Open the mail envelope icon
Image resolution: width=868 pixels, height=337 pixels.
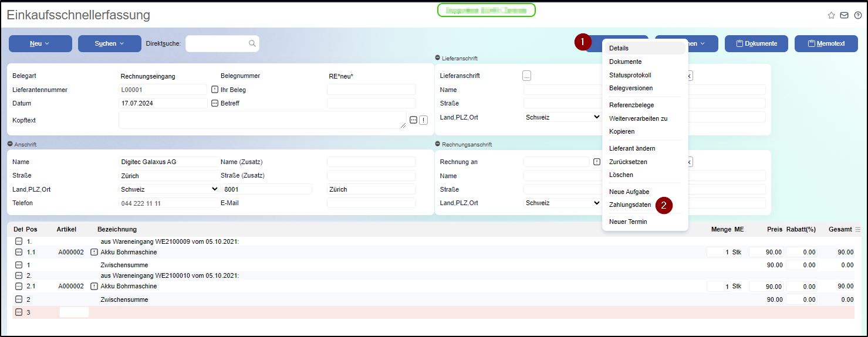pyautogui.click(x=844, y=15)
